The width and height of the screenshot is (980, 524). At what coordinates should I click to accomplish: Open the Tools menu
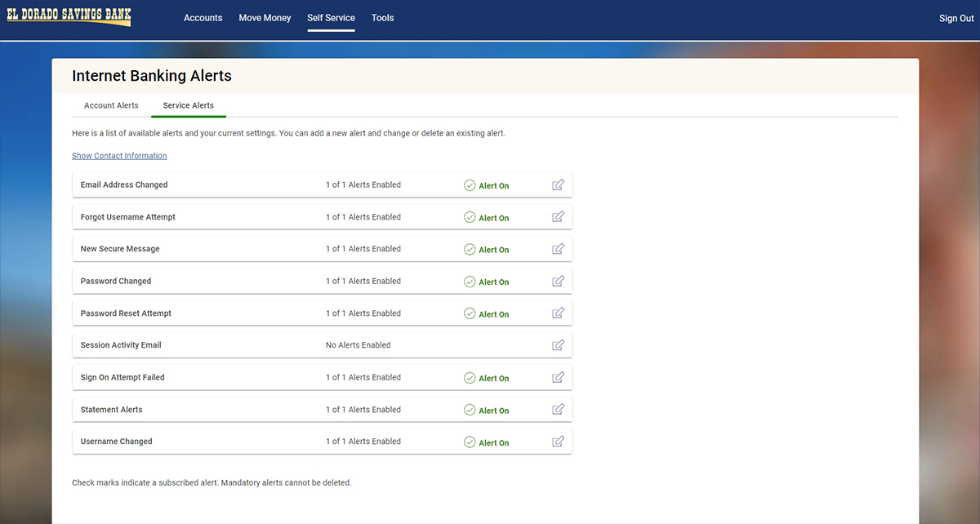click(x=382, y=18)
